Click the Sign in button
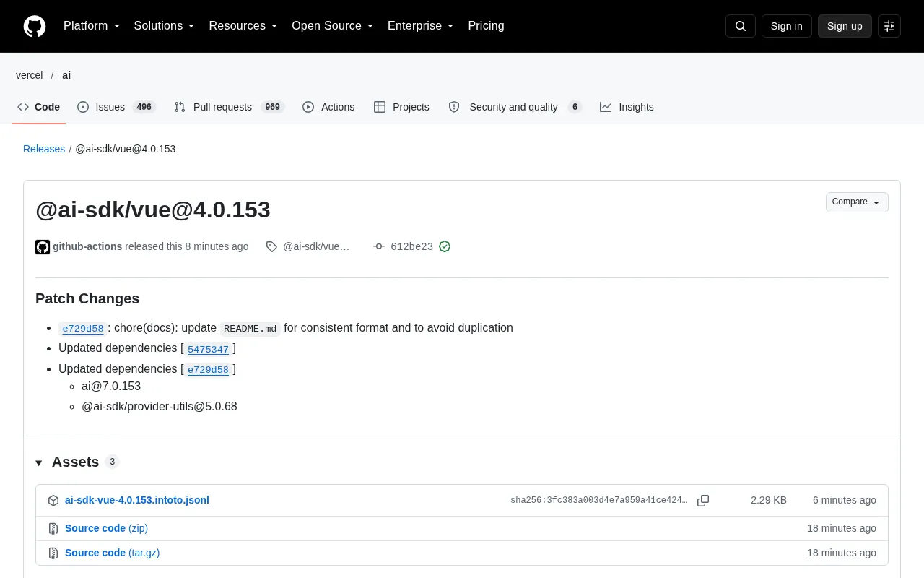Image resolution: width=924 pixels, height=578 pixels. point(786,26)
